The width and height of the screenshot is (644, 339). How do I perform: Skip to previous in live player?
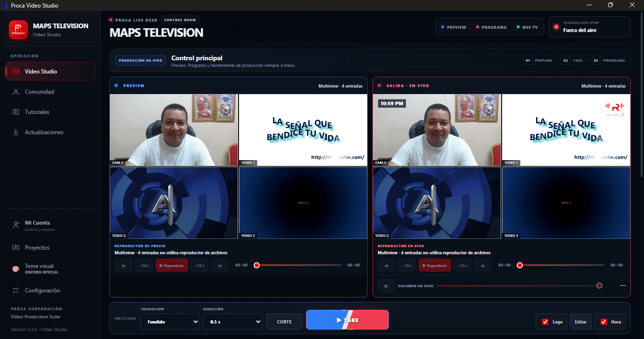tap(387, 265)
